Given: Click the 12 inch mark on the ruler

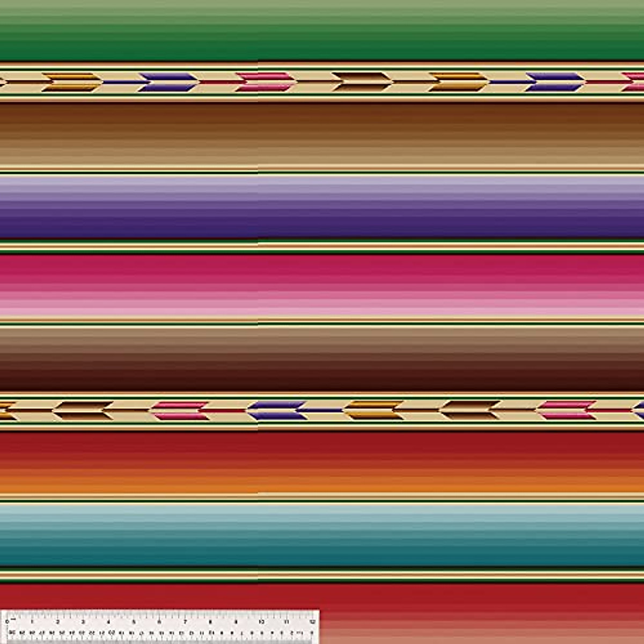Looking at the screenshot, I should tap(312, 621).
